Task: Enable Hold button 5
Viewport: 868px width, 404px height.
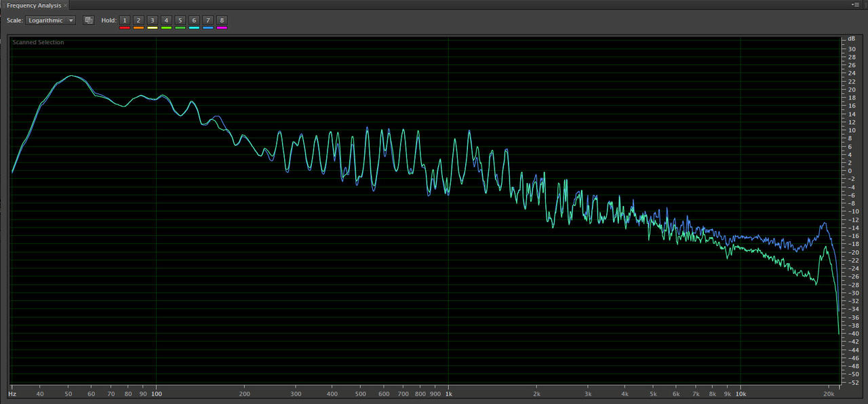Action: tap(180, 20)
